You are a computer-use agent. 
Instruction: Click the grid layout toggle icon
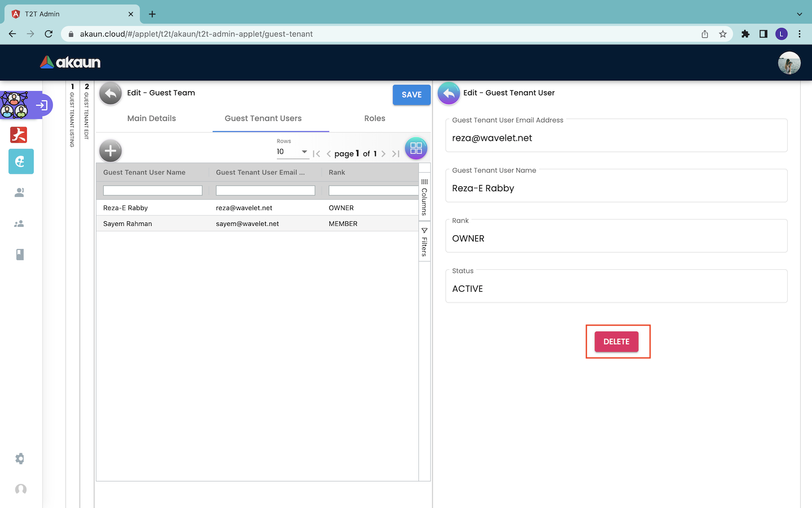tap(416, 148)
